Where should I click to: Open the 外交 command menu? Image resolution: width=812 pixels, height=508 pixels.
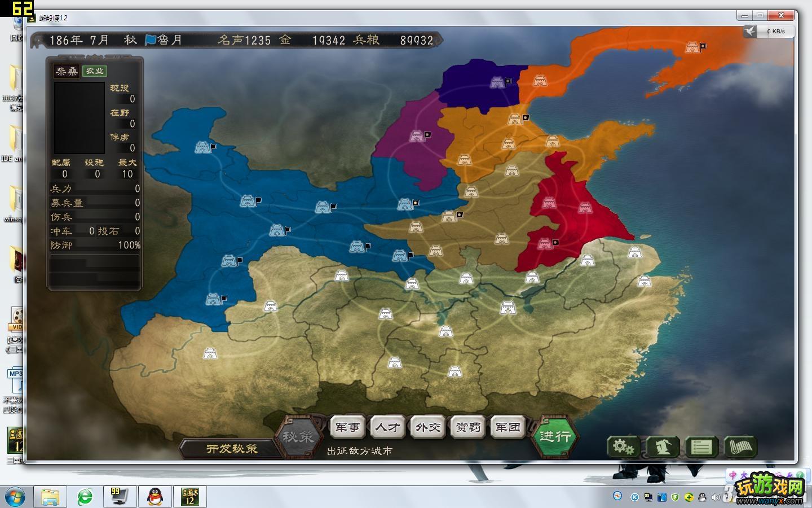coord(428,427)
